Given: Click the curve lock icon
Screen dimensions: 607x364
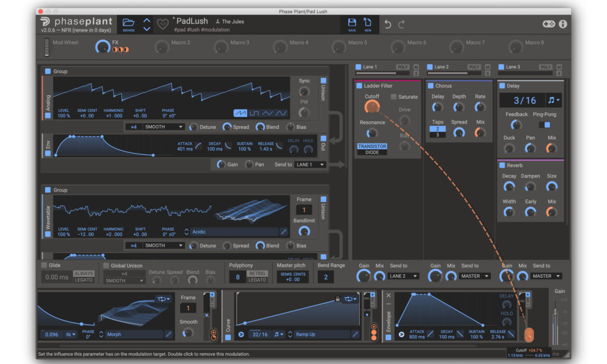Looking at the screenshot, I should (337, 299).
